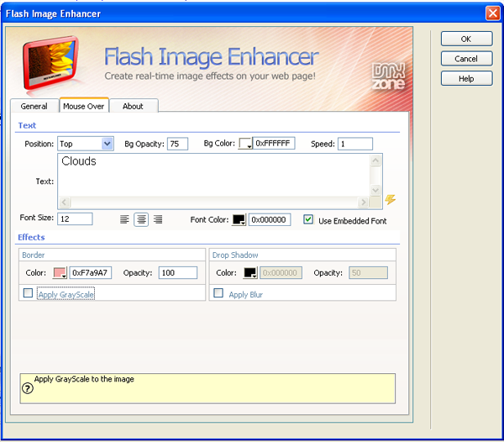Click the Speed input field
This screenshot has height=442, width=504.
355,144
